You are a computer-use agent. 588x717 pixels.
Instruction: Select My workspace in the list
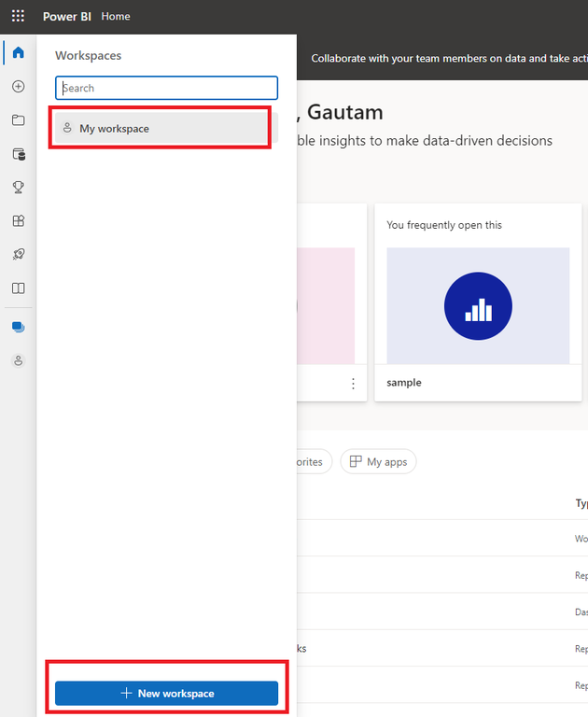click(166, 129)
